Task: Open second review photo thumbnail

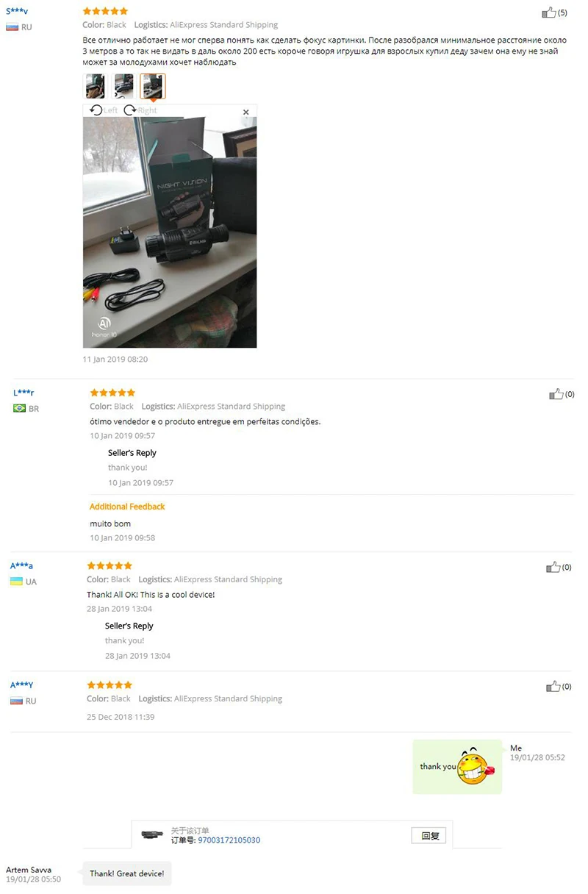Action: tap(124, 86)
